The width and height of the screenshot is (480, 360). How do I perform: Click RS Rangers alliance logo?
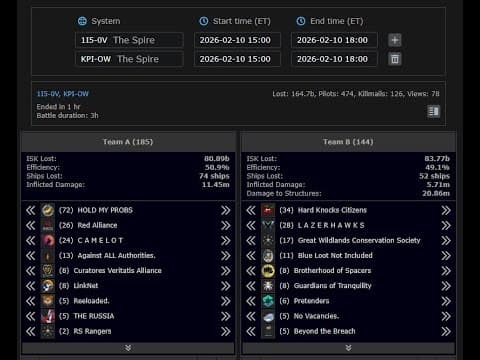(x=48, y=331)
